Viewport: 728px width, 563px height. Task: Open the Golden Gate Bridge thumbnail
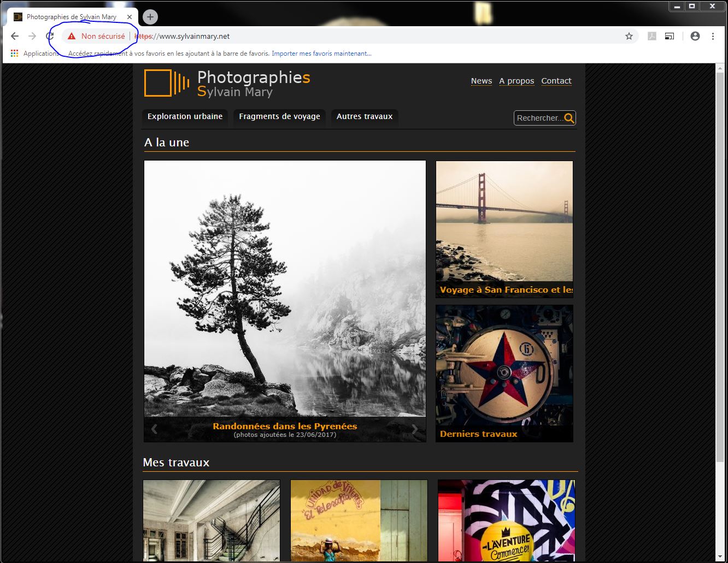click(x=504, y=221)
